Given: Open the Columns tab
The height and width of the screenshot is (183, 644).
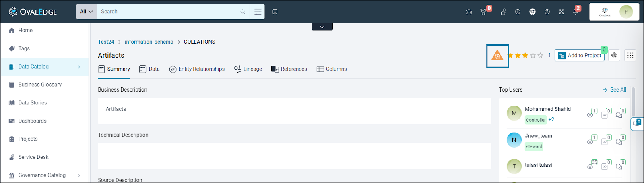Looking at the screenshot, I should [332, 69].
